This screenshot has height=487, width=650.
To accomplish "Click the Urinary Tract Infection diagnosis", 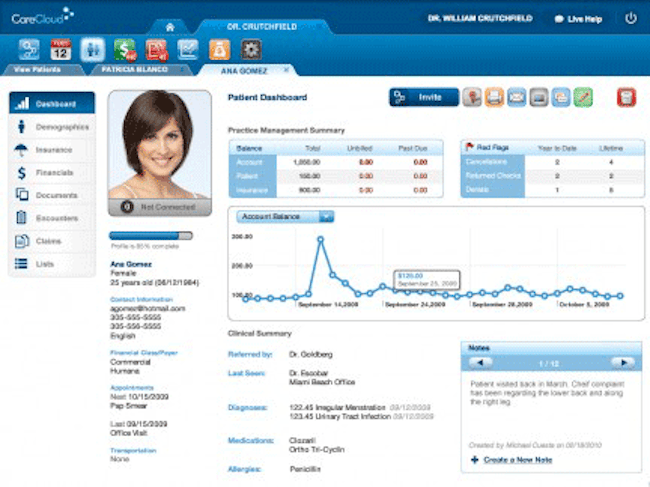I will pyautogui.click(x=340, y=417).
